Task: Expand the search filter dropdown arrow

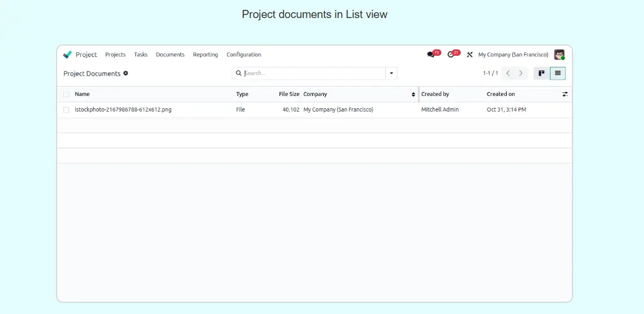Action: tap(391, 73)
